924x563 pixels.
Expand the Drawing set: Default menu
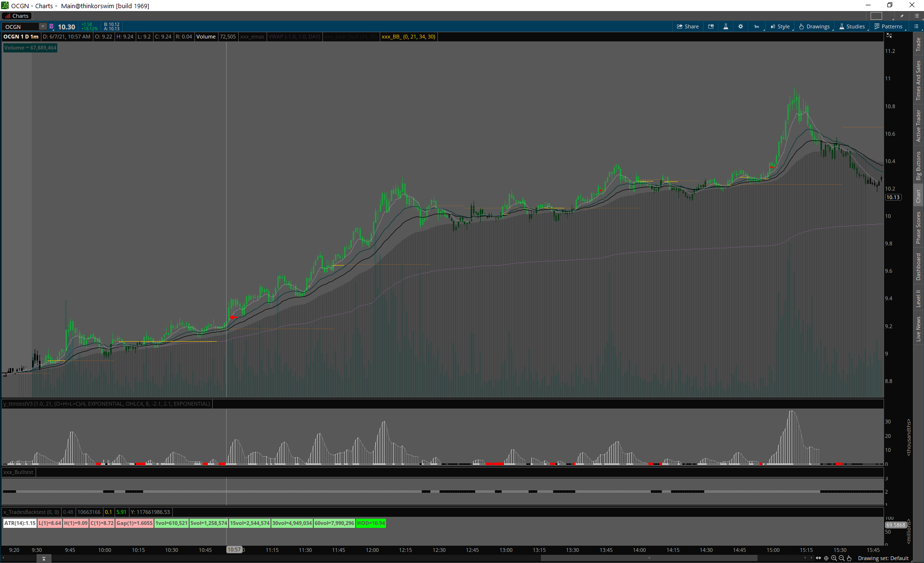point(883,558)
